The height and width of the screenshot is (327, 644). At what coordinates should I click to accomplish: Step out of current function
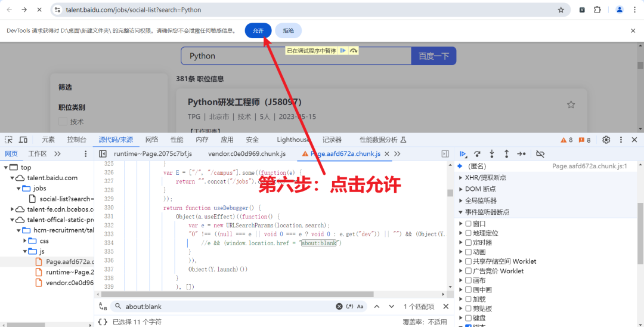(506, 153)
